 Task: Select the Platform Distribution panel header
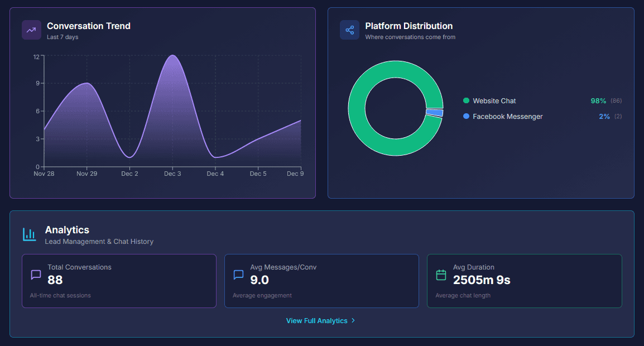click(408, 26)
